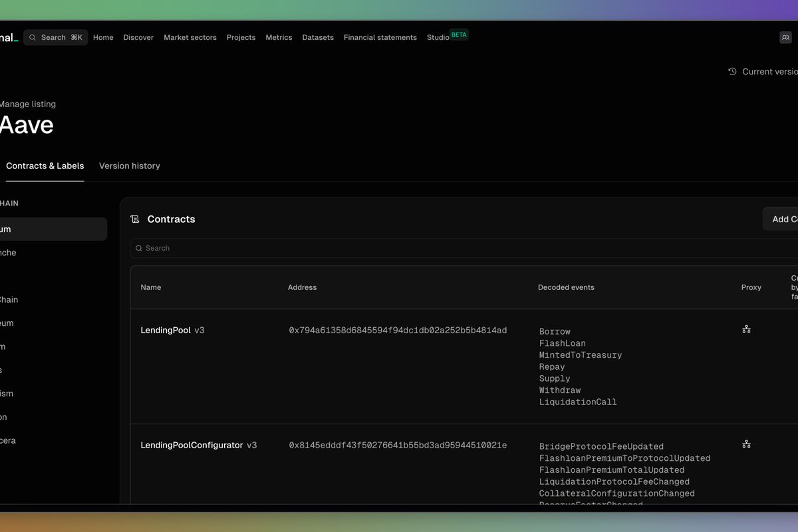Click the LiquidationCall decoded event
This screenshot has width=798, height=532.
click(578, 402)
